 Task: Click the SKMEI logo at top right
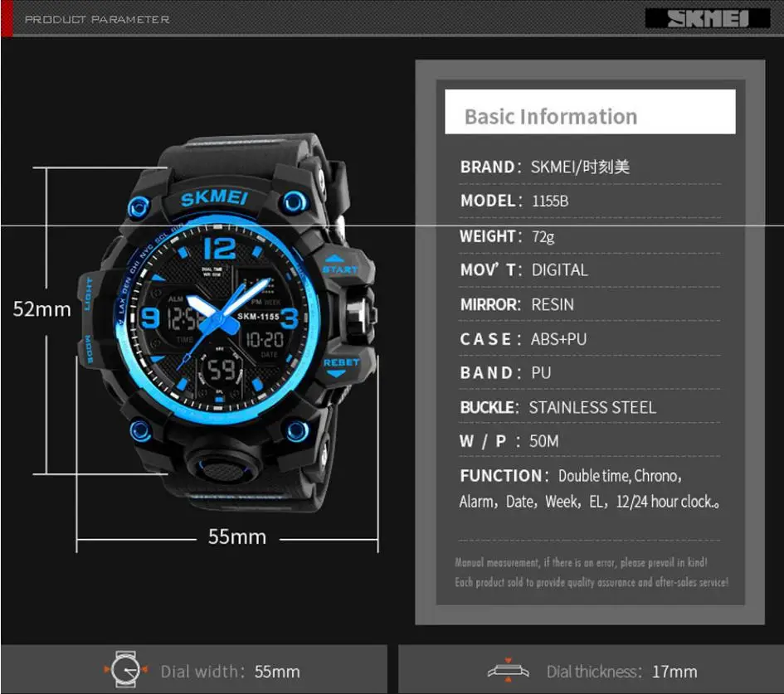click(708, 18)
